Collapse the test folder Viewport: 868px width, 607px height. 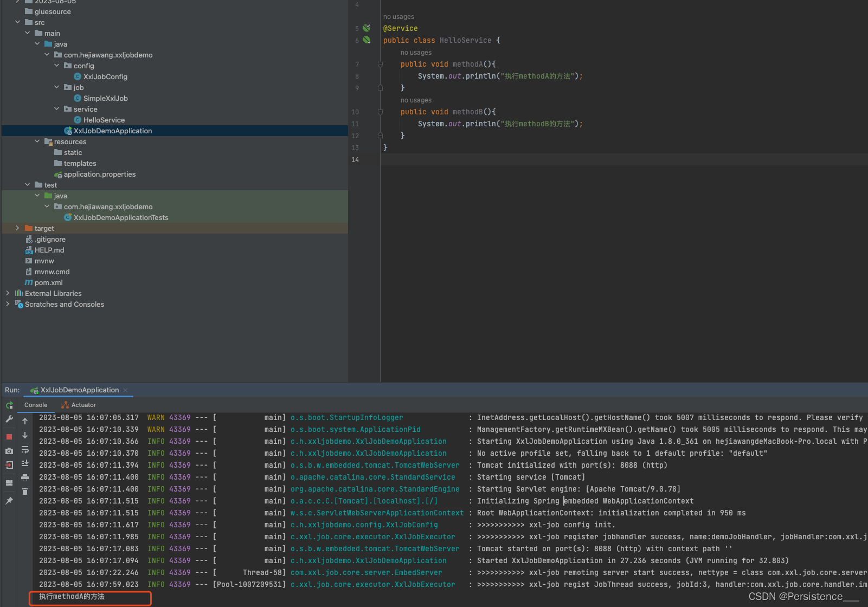[x=28, y=185]
